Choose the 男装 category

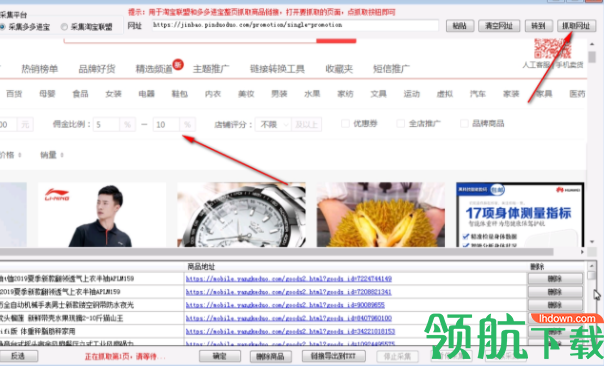(279, 94)
